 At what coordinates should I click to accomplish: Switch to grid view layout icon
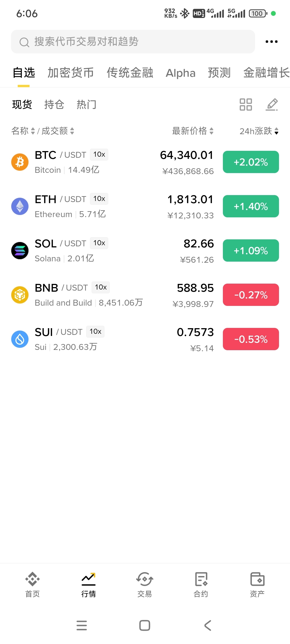click(x=246, y=105)
